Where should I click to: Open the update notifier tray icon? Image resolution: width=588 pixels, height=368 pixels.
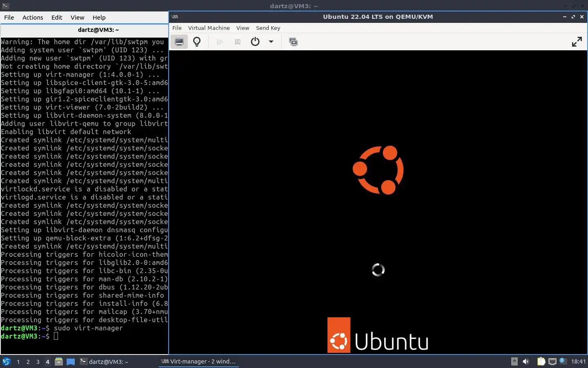[562, 361]
